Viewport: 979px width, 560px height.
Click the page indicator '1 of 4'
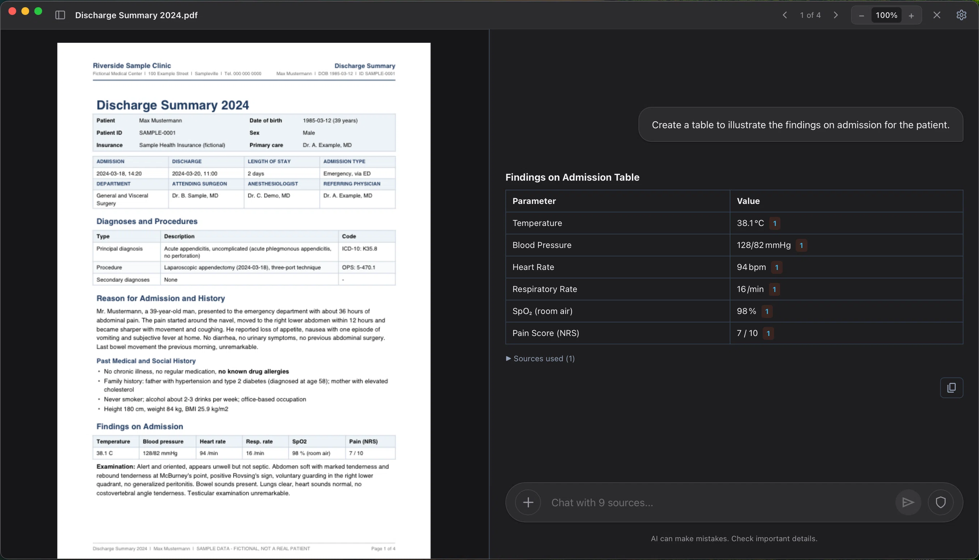(x=810, y=15)
